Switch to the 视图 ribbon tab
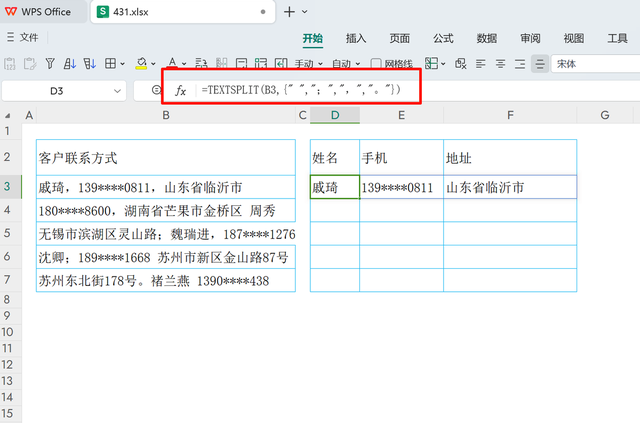 573,38
